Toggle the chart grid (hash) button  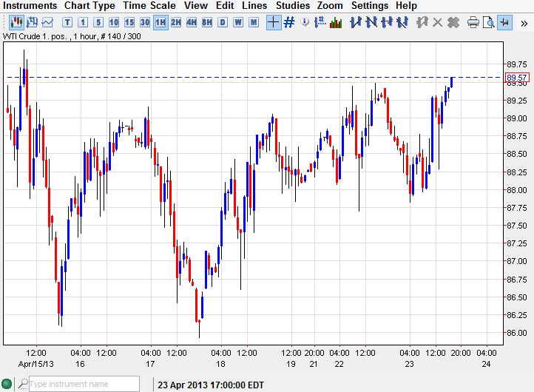289,22
